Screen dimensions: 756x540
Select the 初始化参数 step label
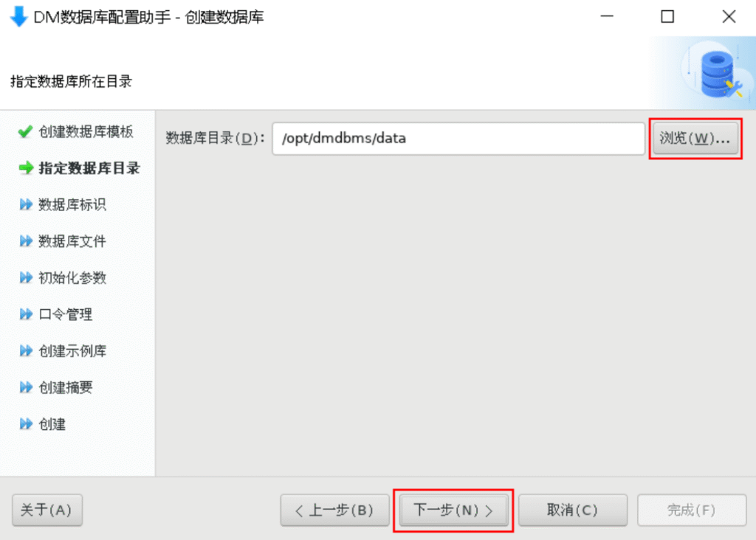click(72, 277)
